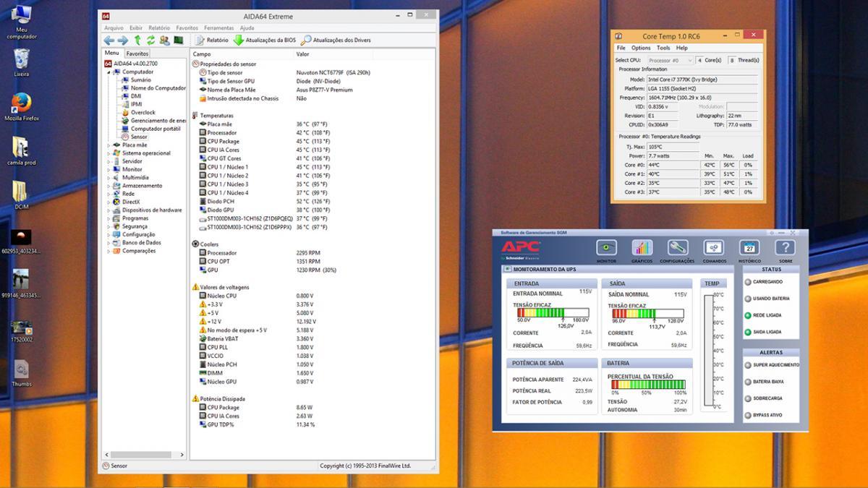
Task: Open Core Temp Tools menu
Action: (x=663, y=48)
